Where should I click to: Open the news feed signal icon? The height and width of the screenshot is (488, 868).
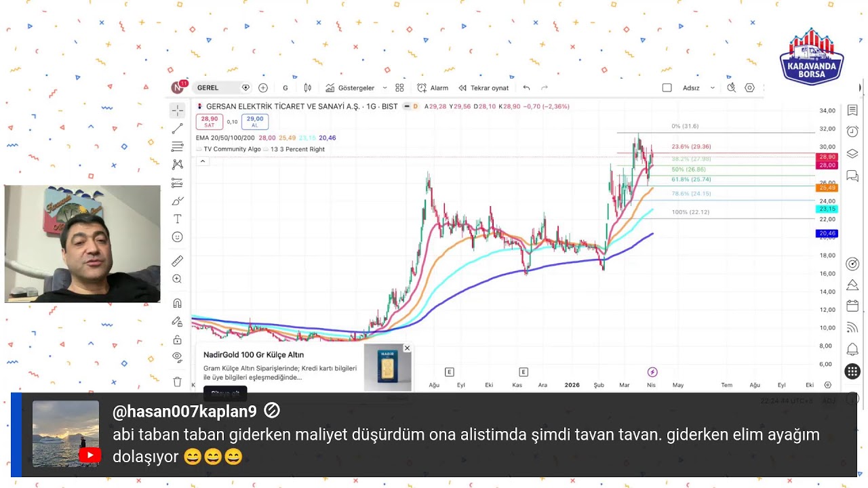click(x=852, y=327)
